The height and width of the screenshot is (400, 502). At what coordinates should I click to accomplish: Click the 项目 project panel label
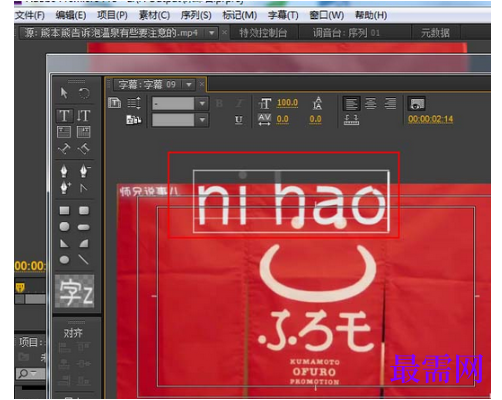point(30,342)
